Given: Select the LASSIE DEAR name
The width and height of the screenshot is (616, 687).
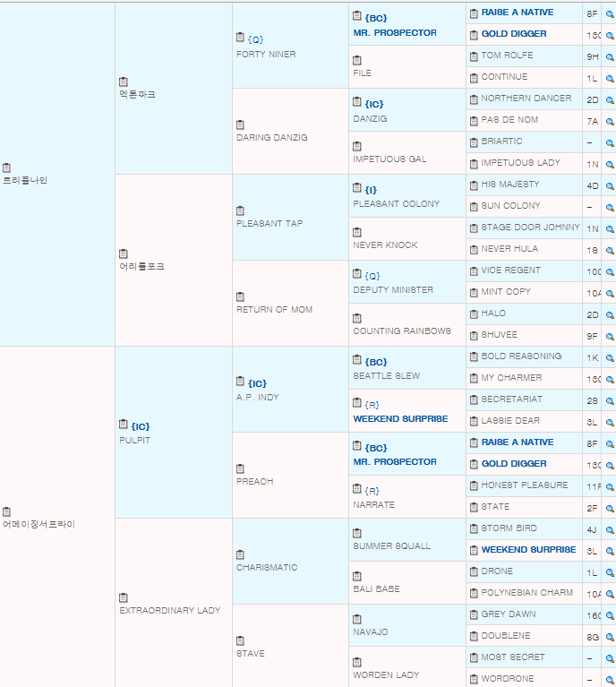Looking at the screenshot, I should (x=510, y=420).
